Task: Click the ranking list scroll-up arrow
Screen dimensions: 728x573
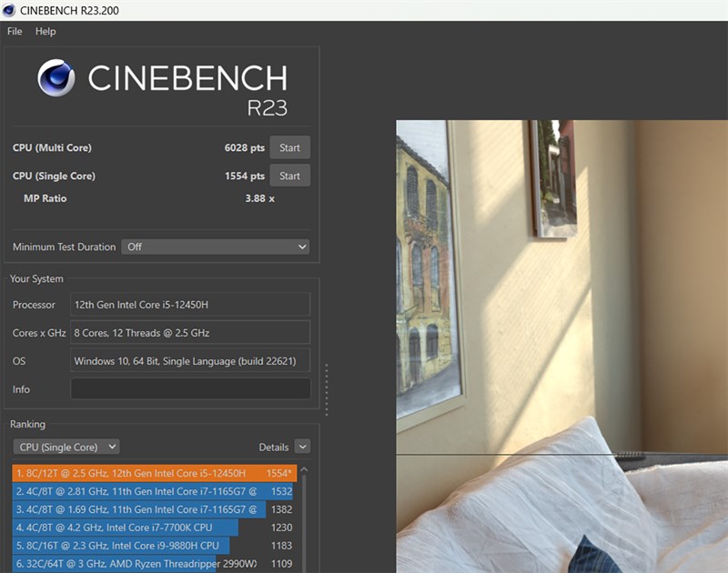Action: [x=304, y=469]
